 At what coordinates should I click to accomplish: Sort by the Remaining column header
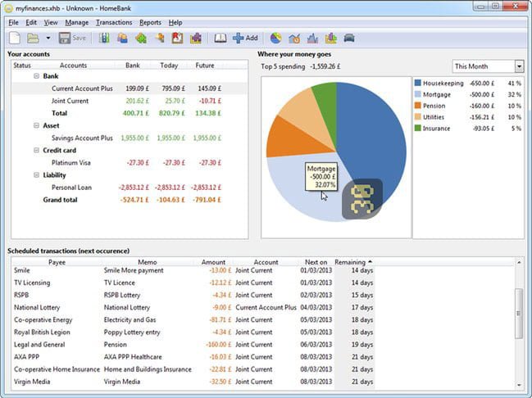353,262
